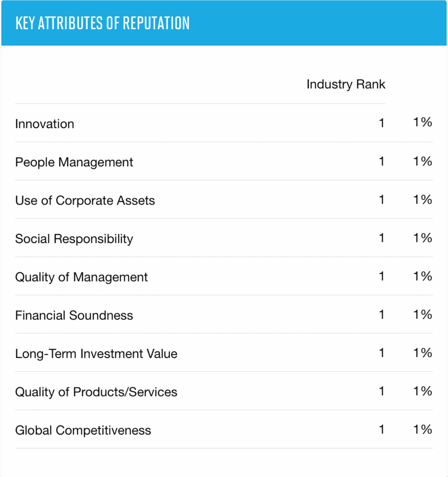Click the industry rank number for Social Responsibility

tap(382, 238)
